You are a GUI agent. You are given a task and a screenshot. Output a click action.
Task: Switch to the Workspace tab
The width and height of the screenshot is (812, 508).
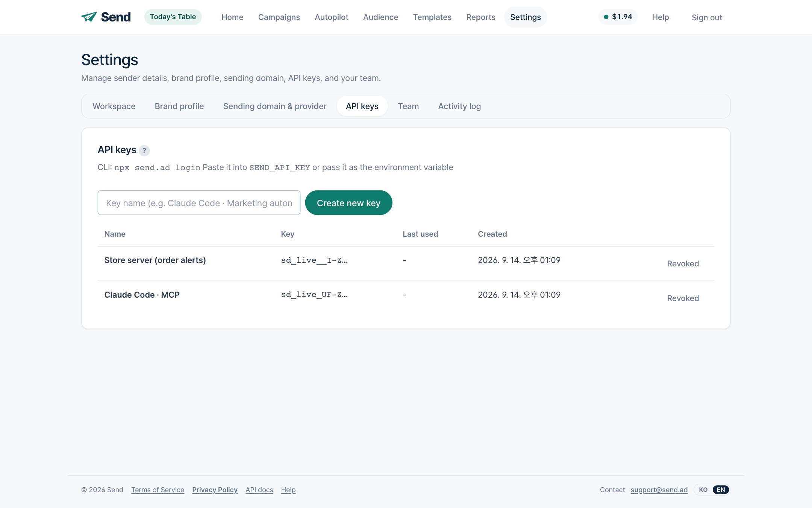[114, 106]
